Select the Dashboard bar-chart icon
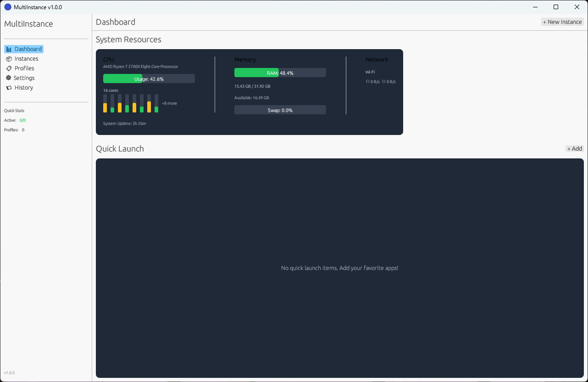The width and height of the screenshot is (588, 382). [9, 49]
